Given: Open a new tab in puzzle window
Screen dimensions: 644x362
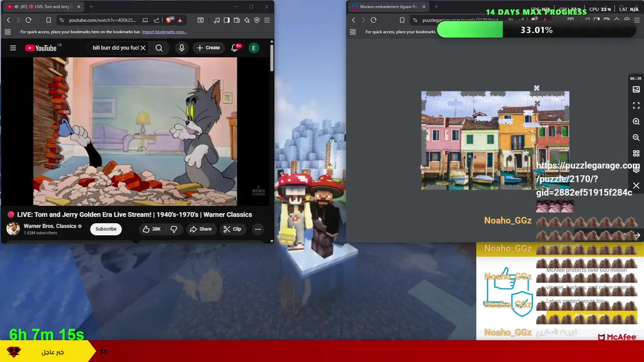Looking at the screenshot, I should coord(436,7).
